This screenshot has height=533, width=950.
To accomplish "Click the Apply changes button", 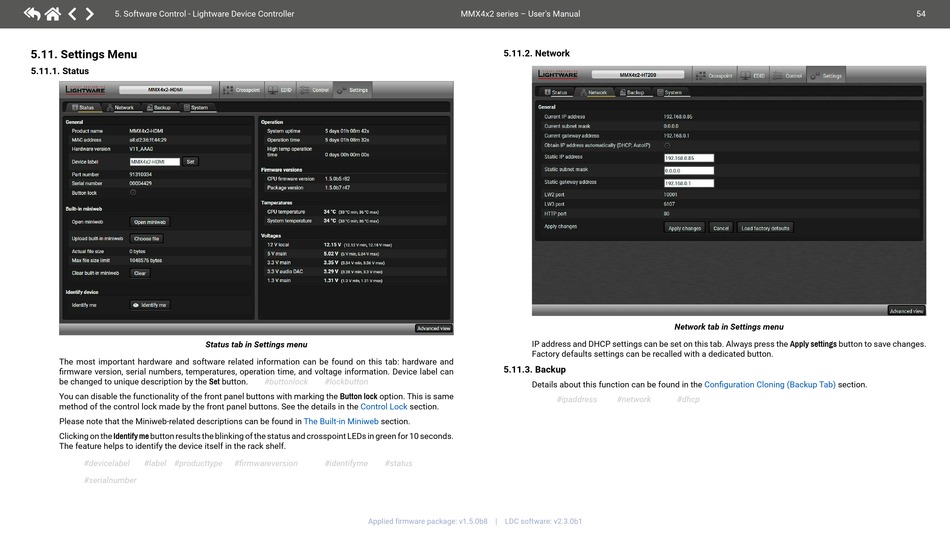I will click(x=685, y=228).
